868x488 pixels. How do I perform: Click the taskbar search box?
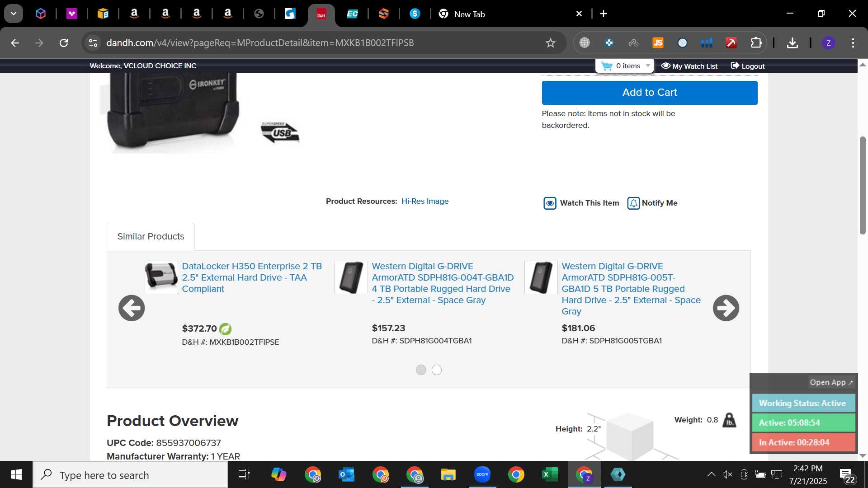pos(130,475)
